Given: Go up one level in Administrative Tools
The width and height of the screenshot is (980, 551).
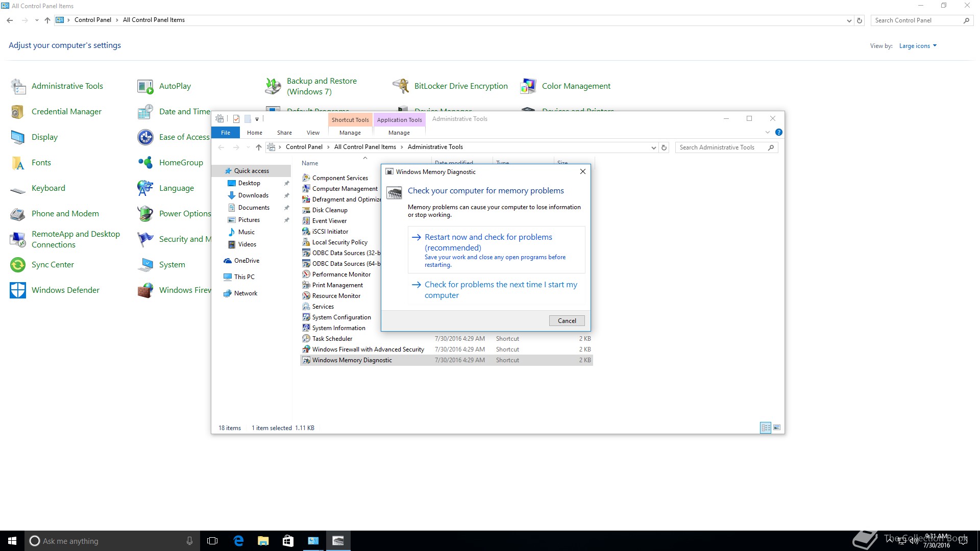Looking at the screenshot, I should pyautogui.click(x=259, y=147).
